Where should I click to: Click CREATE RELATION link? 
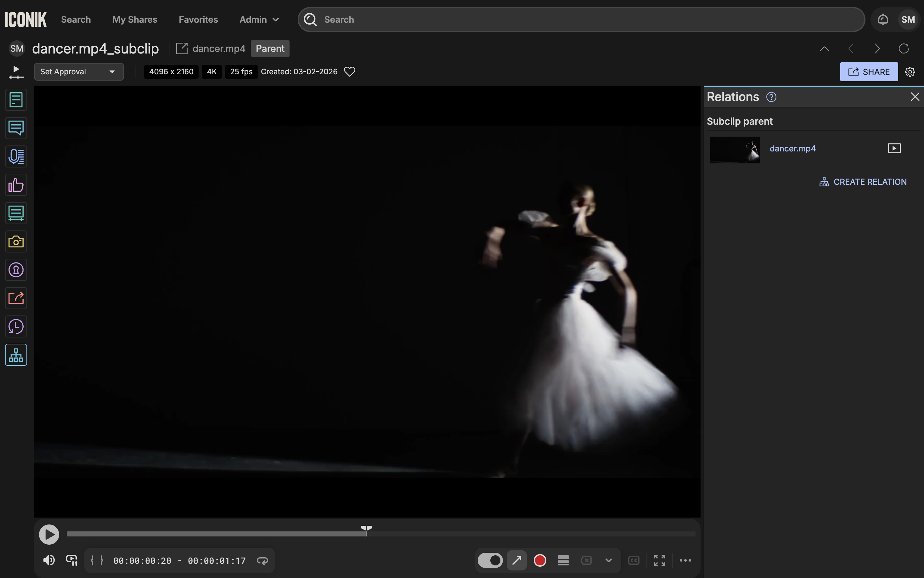click(863, 182)
